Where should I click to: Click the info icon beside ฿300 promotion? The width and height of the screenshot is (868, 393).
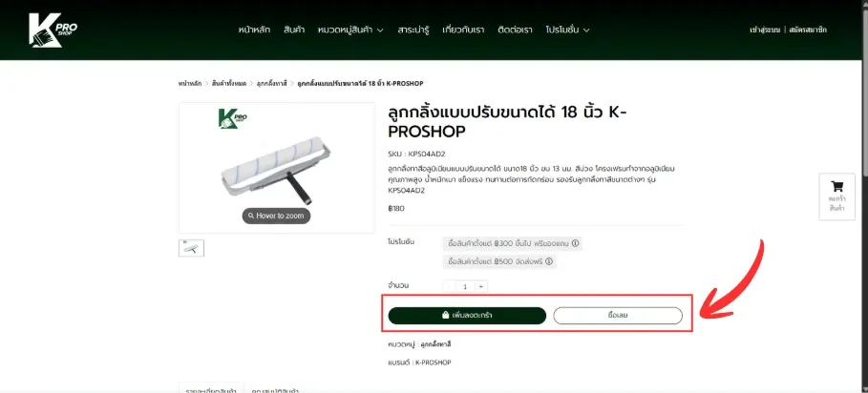(575, 243)
